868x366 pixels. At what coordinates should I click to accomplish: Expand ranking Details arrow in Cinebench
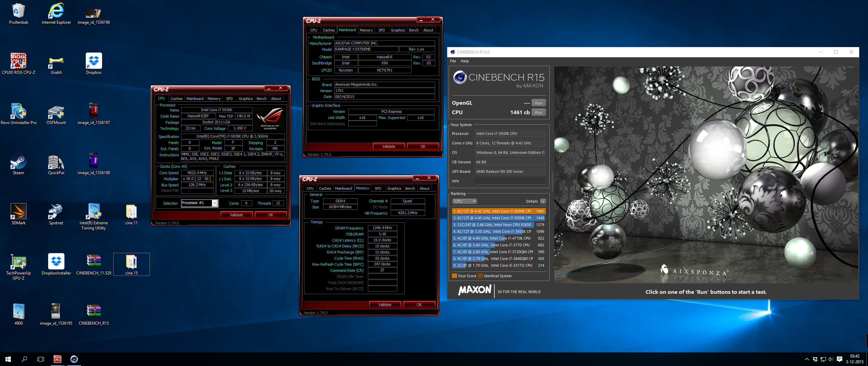coord(543,201)
